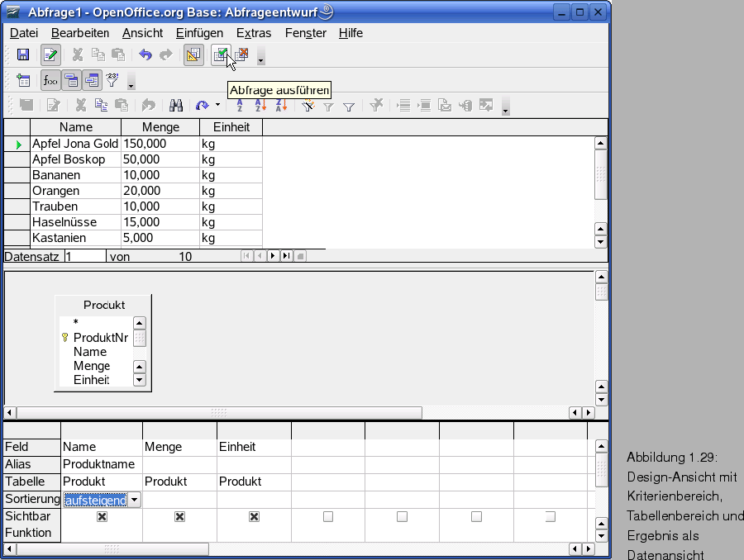Image resolution: width=744 pixels, height=560 pixels.
Task: Jump to last record with navigation button
Action: tap(284, 256)
